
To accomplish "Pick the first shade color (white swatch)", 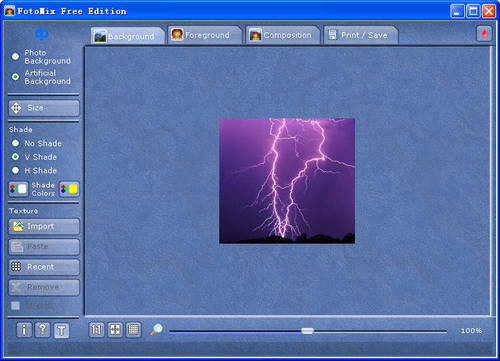I will [x=18, y=189].
